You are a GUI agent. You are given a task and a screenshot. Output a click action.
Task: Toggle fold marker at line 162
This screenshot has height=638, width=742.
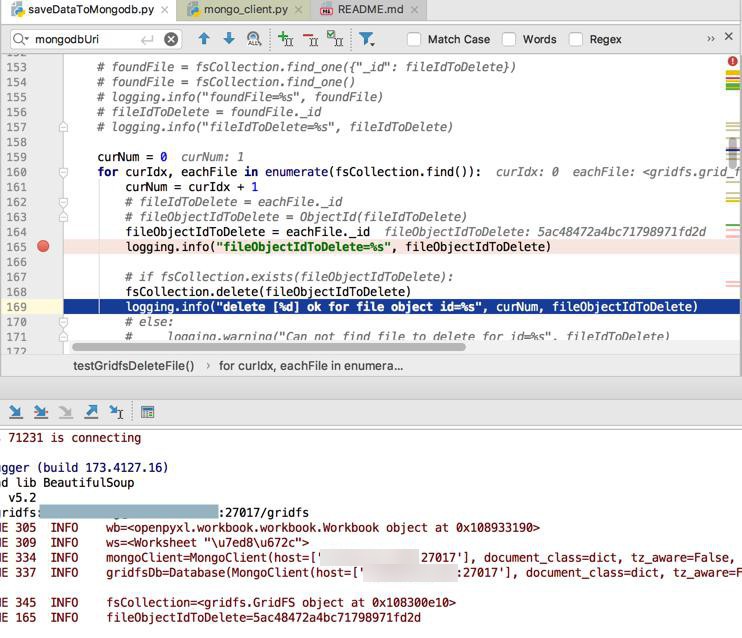coord(63,202)
